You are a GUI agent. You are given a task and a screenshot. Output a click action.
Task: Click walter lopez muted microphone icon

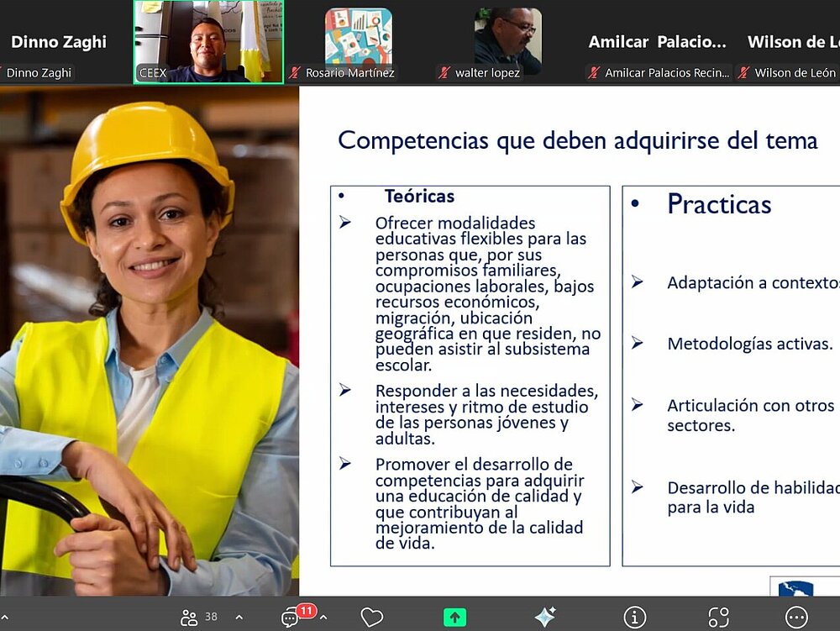click(444, 73)
